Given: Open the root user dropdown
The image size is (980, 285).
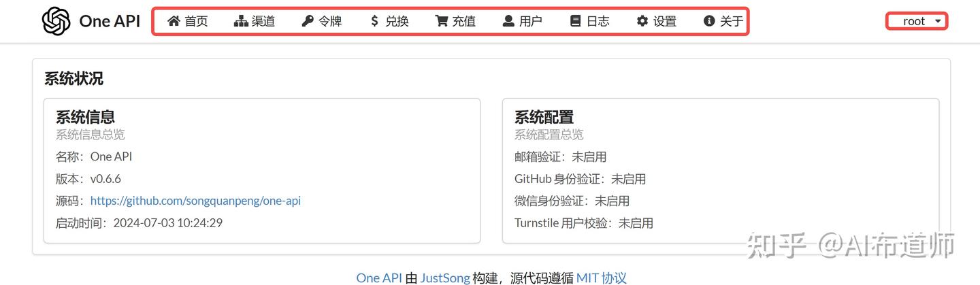Looking at the screenshot, I should (914, 21).
